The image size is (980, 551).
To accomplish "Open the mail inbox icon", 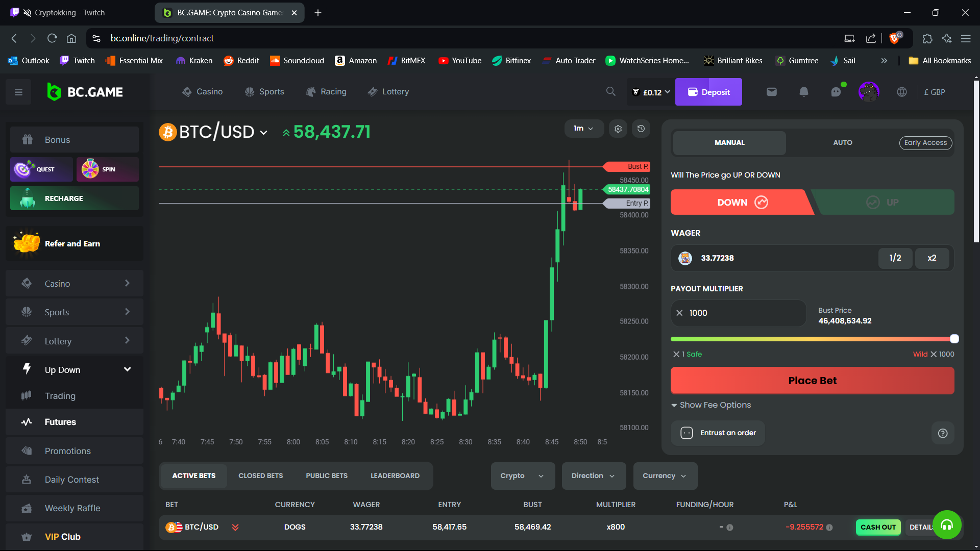I will pyautogui.click(x=771, y=92).
